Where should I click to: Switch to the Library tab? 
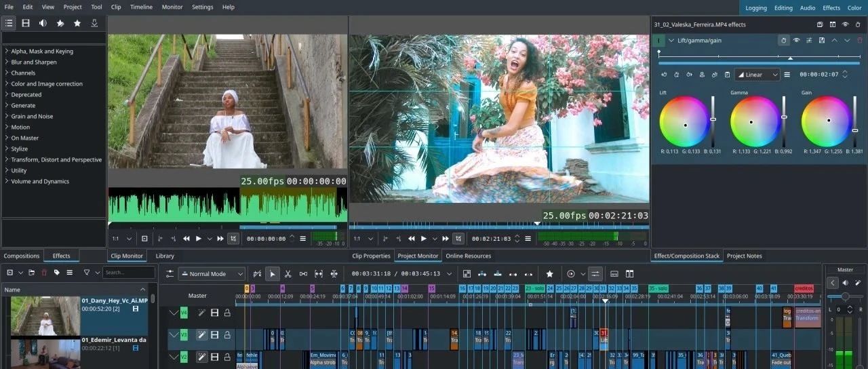coord(165,256)
